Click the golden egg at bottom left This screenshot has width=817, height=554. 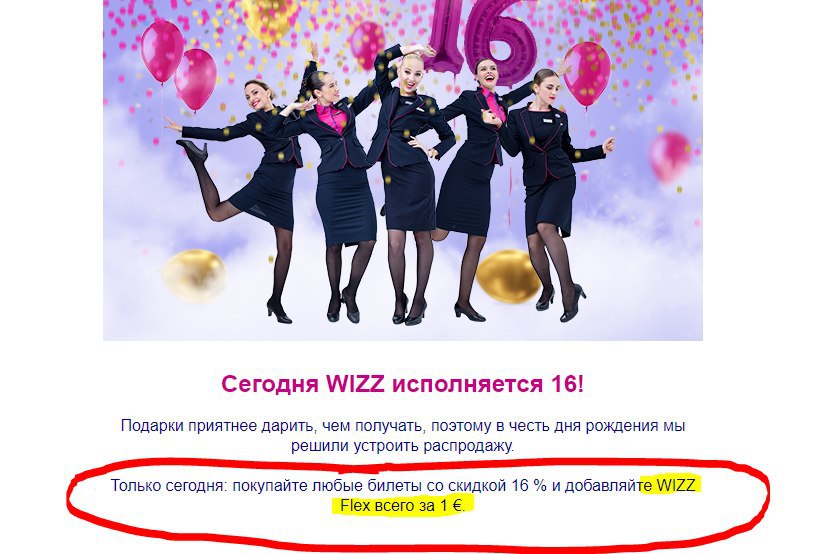(x=195, y=275)
